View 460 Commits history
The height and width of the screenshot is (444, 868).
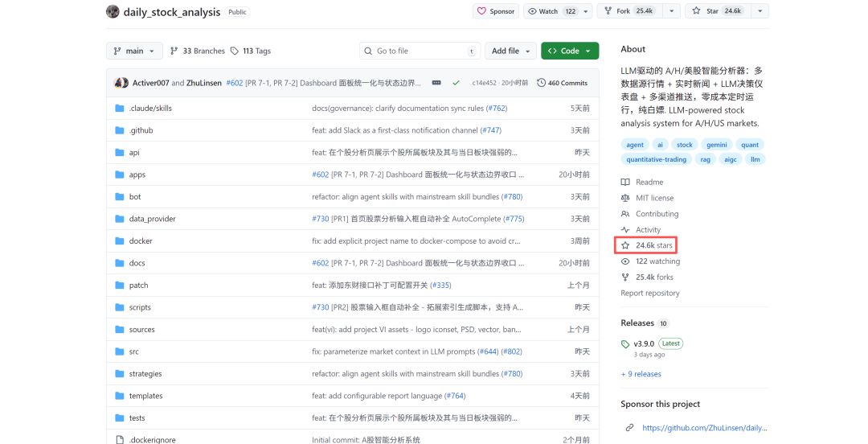click(563, 83)
